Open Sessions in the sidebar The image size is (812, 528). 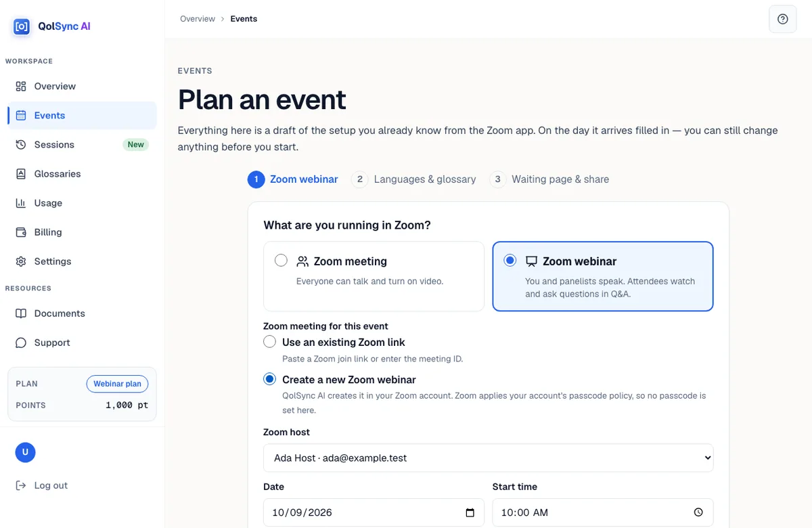click(x=82, y=144)
